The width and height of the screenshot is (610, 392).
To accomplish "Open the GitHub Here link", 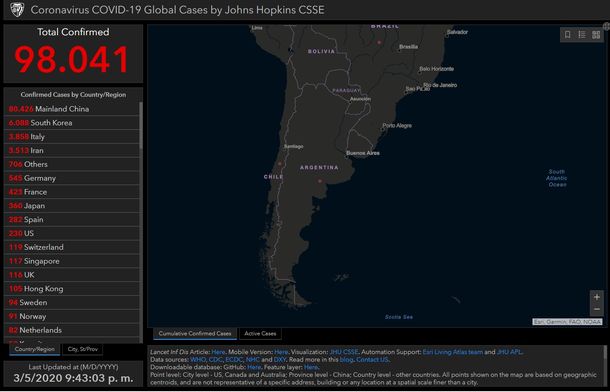I will point(254,367).
